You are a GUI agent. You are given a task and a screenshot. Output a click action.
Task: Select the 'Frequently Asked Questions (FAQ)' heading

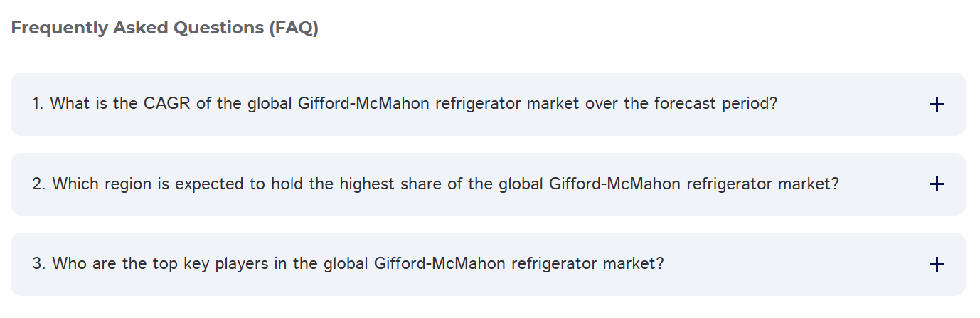pos(164,28)
